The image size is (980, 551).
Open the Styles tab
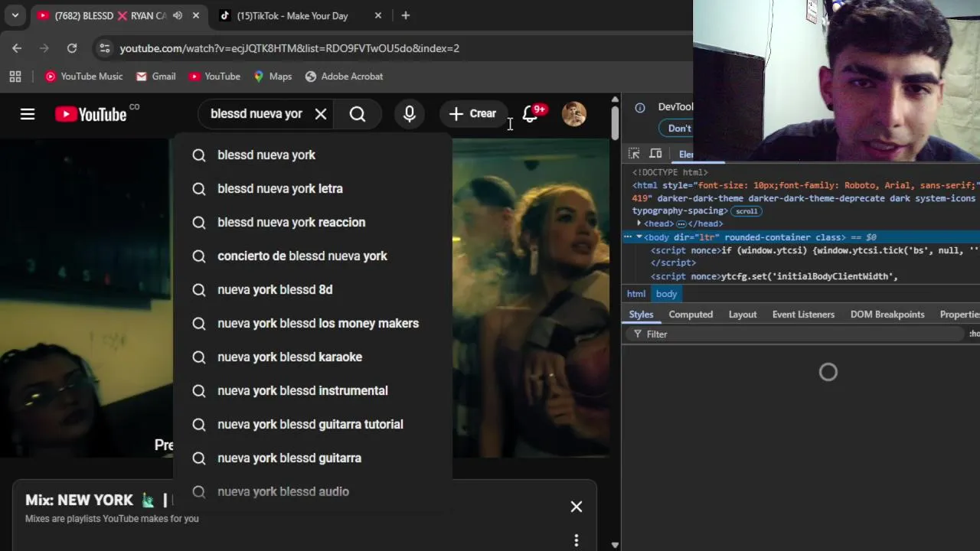(x=642, y=315)
